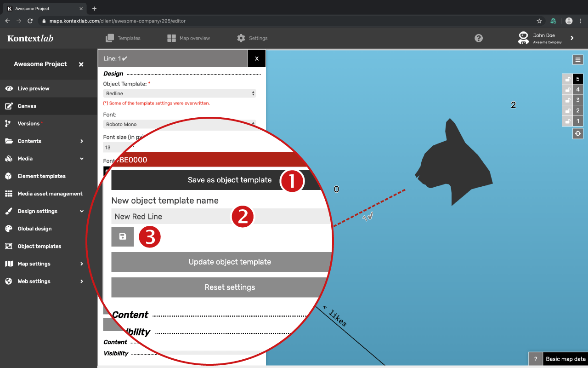Open Settings in the top navigation
Viewport: 588px width, 368px height.
click(252, 38)
